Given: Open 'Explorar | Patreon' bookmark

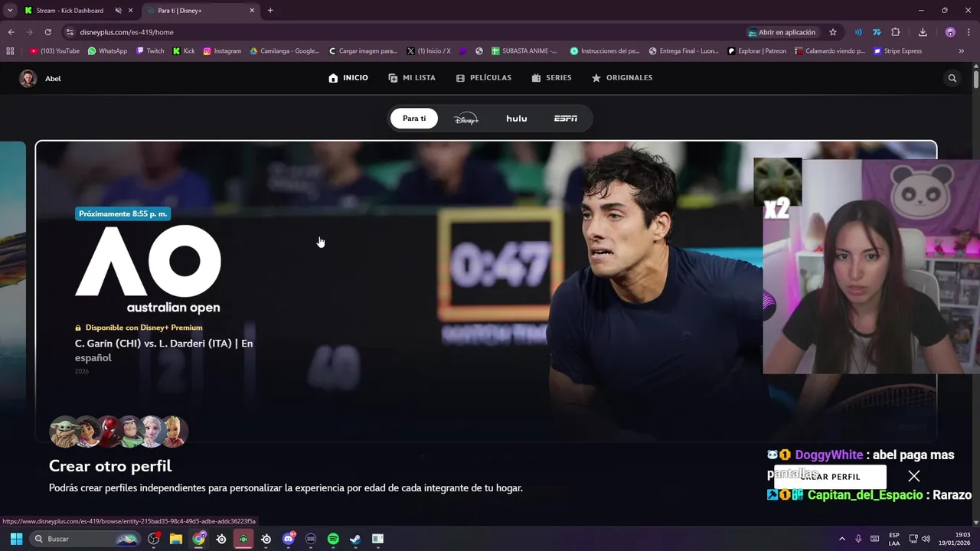Looking at the screenshot, I should tap(756, 51).
